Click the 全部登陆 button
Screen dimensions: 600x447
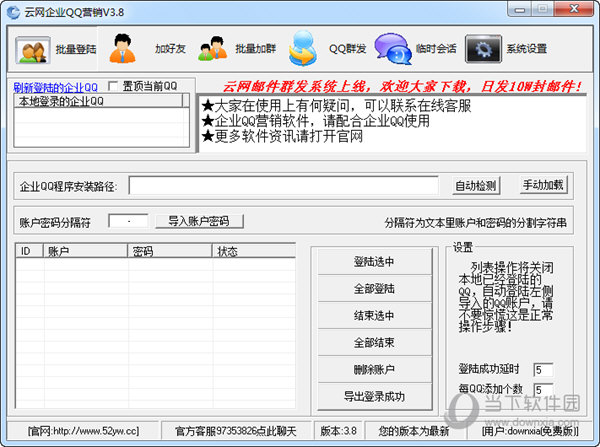(374, 289)
